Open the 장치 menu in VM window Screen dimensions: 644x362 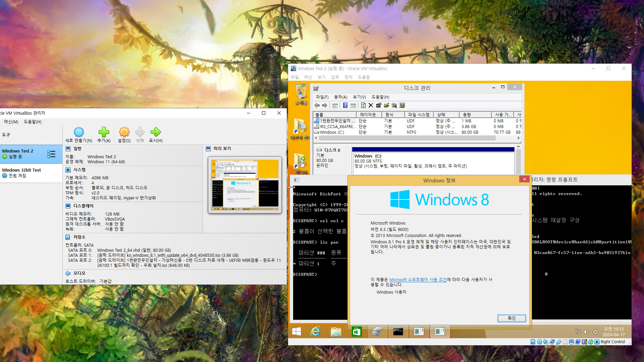(x=348, y=77)
